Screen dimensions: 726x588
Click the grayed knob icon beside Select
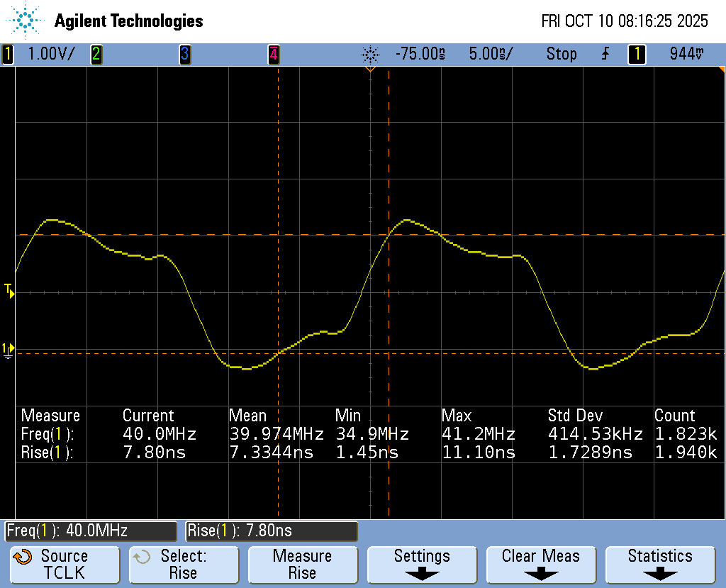pos(143,558)
